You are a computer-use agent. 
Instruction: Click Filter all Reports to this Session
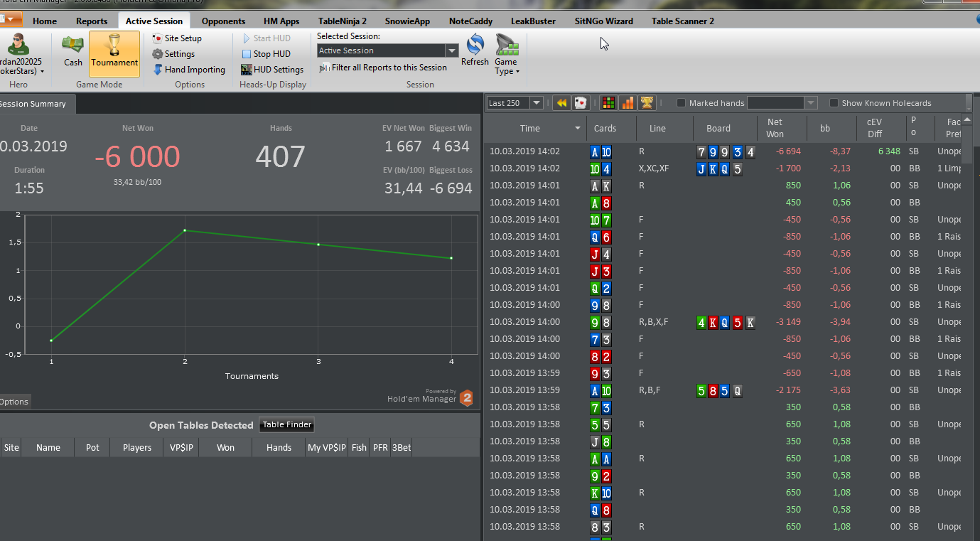(383, 68)
